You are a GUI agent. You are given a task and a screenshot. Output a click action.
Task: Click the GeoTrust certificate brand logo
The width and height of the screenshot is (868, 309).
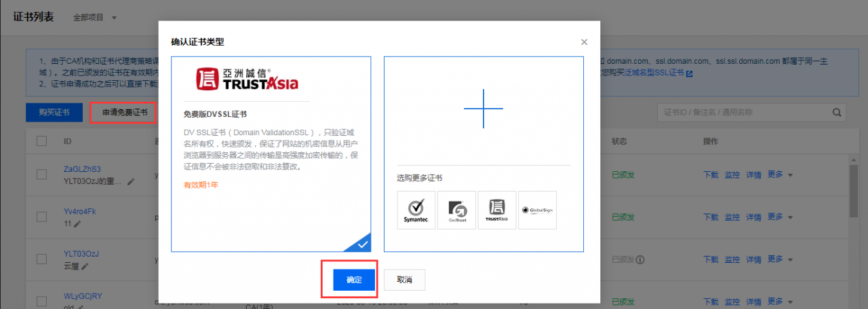click(x=456, y=210)
